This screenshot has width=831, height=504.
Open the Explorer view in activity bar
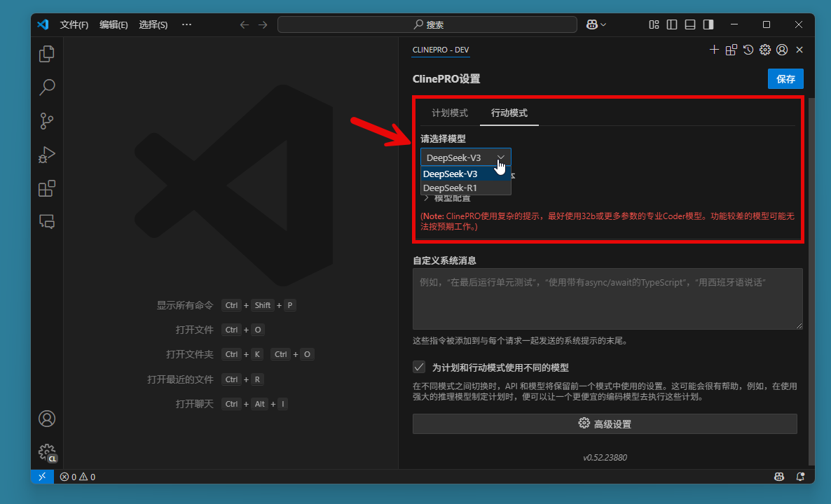(x=47, y=54)
